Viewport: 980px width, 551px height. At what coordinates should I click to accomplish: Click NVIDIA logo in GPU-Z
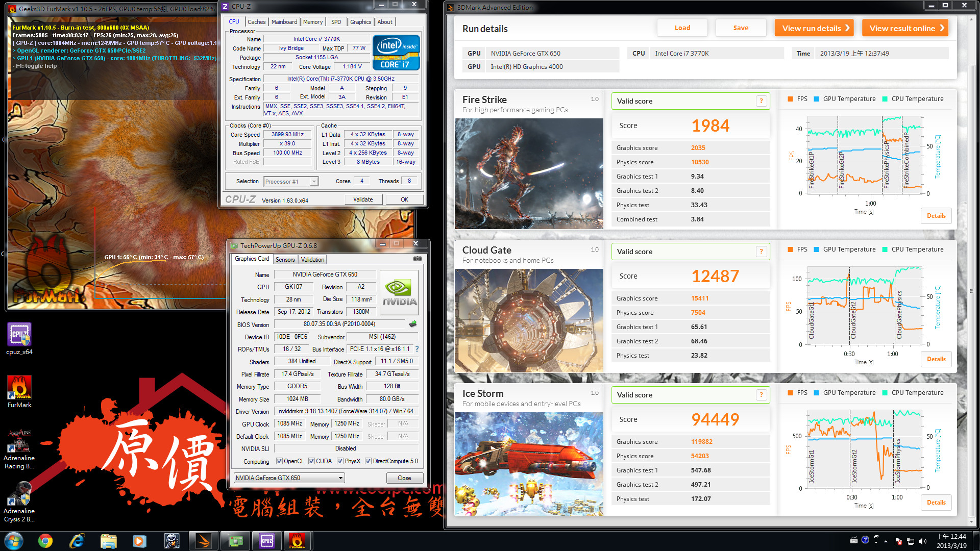point(399,293)
